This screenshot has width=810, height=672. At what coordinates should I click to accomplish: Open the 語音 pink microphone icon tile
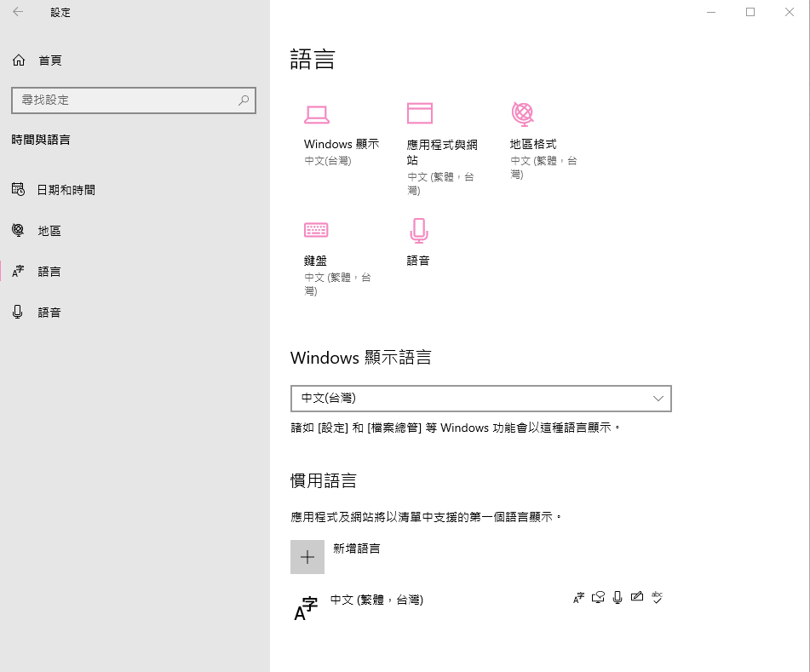(419, 230)
